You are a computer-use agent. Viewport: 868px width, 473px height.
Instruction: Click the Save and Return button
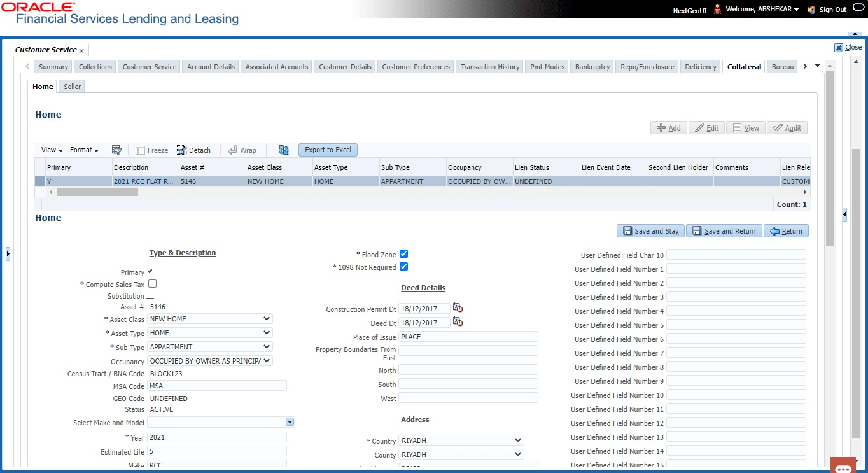click(x=724, y=231)
